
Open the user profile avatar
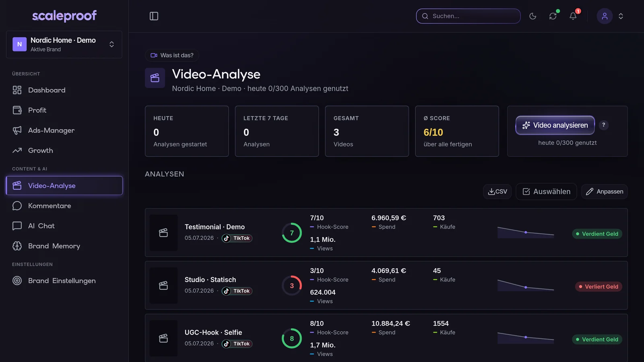(605, 16)
